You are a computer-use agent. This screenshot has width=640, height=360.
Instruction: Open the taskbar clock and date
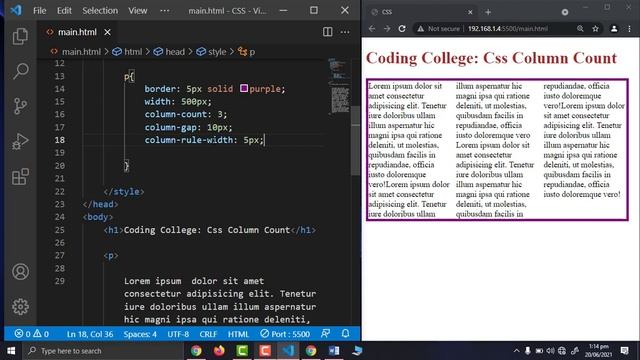pyautogui.click(x=598, y=351)
